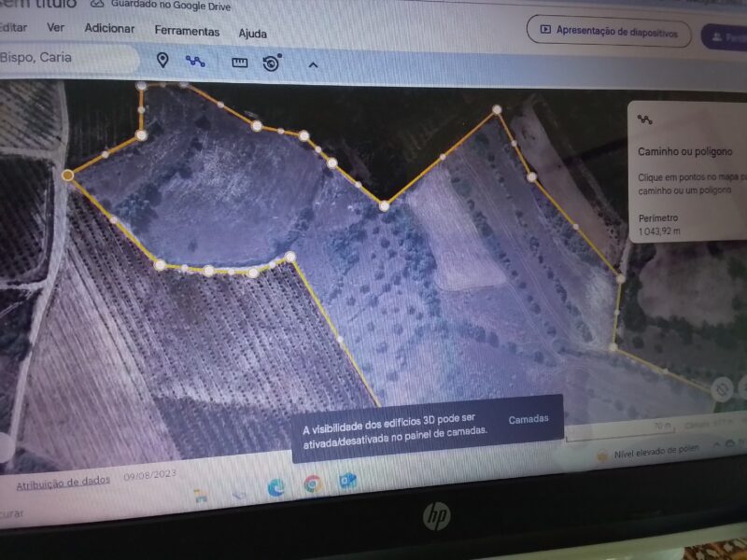Click the 70 m scale bar

(x=619, y=431)
